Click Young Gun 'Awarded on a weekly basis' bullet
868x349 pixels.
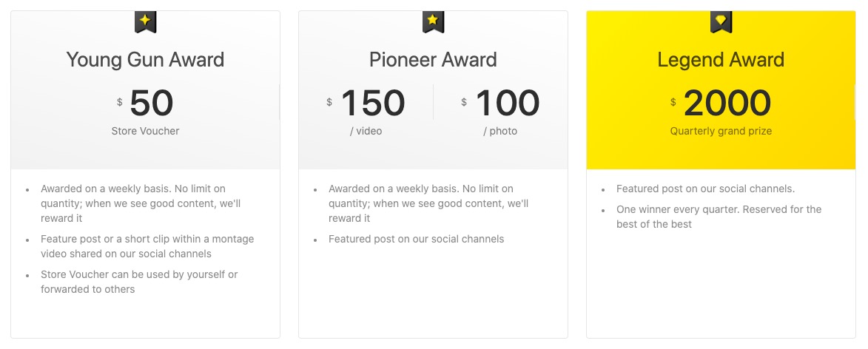141,203
